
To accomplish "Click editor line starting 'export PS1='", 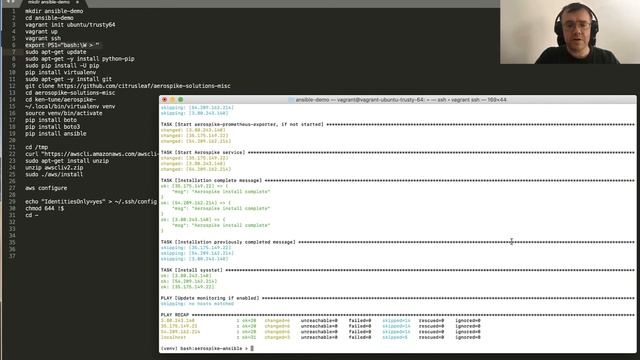I will point(62,45).
